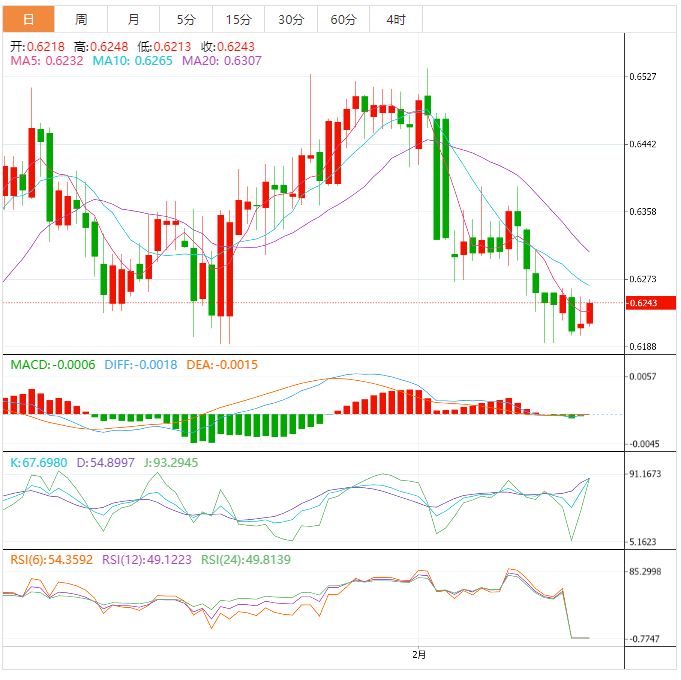The image size is (681, 680).
Task: Switch to the 5分 timeframe tab
Action: (186, 20)
